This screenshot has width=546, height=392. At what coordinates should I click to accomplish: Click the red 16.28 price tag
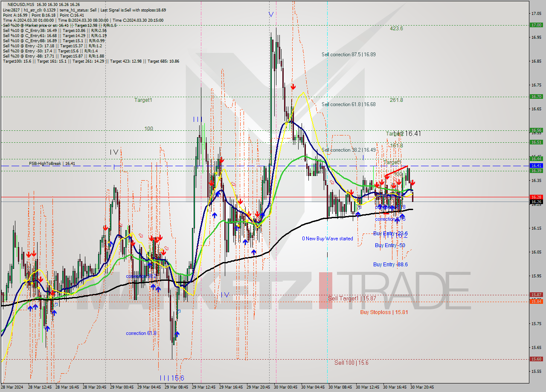[x=536, y=197]
